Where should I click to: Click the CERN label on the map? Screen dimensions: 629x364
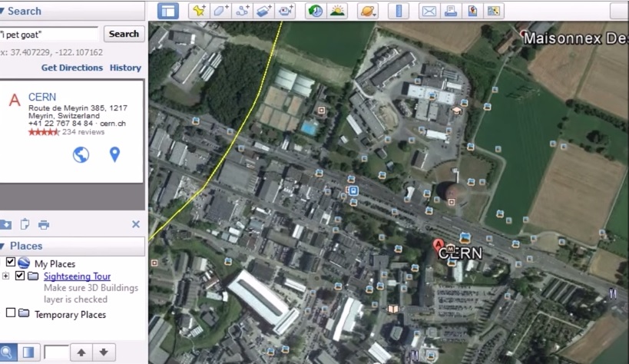(461, 253)
